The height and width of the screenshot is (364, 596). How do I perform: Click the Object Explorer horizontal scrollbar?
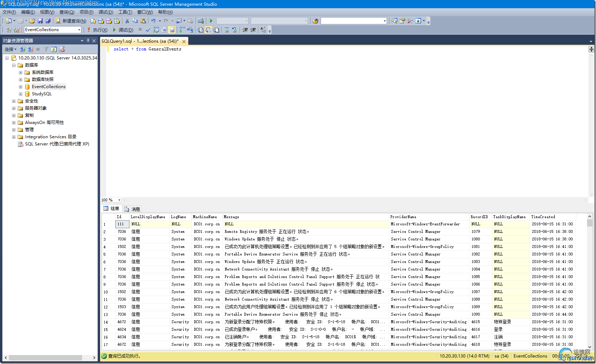[x=50, y=358]
